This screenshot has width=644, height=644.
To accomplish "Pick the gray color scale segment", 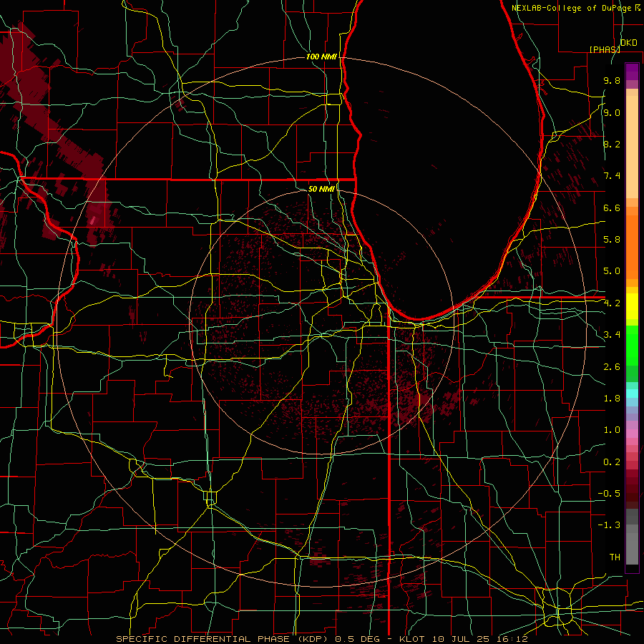I will [632, 545].
